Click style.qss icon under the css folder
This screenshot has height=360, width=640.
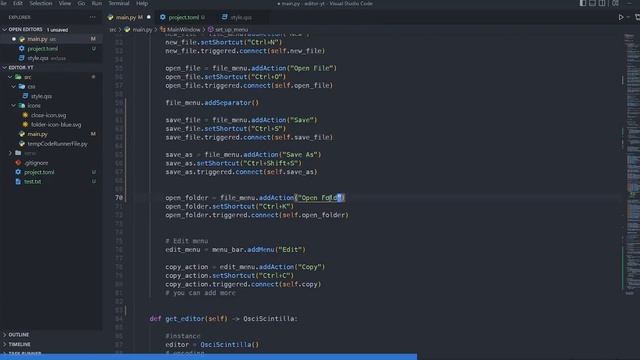tap(25, 96)
